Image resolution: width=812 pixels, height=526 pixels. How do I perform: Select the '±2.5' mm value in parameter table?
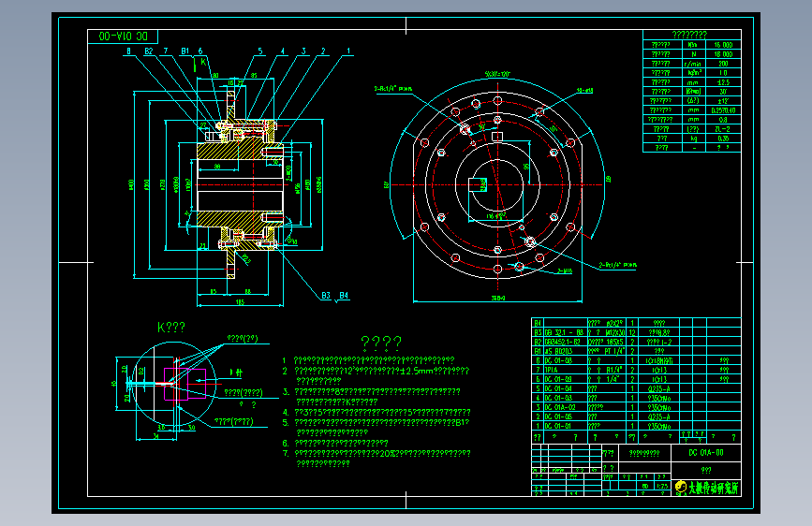point(723,82)
